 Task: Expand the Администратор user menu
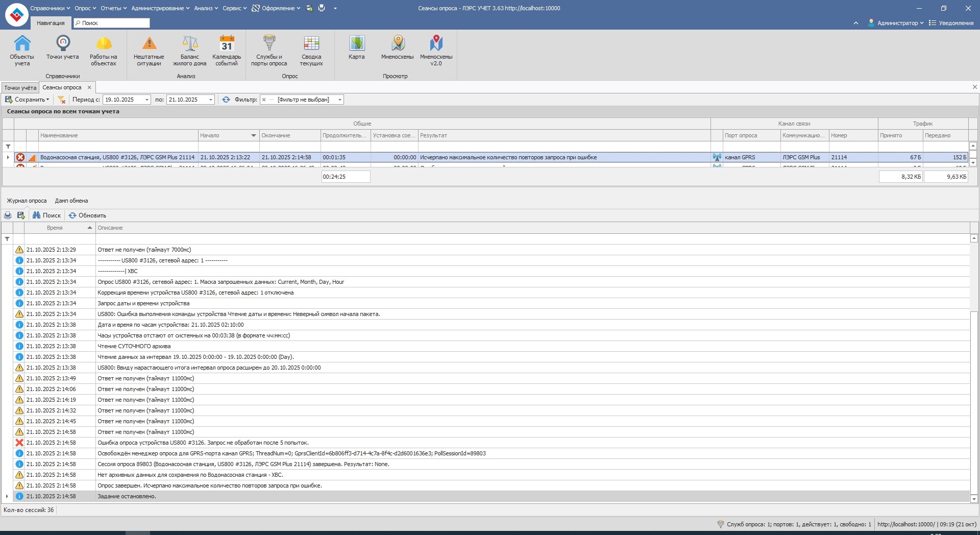(x=897, y=23)
